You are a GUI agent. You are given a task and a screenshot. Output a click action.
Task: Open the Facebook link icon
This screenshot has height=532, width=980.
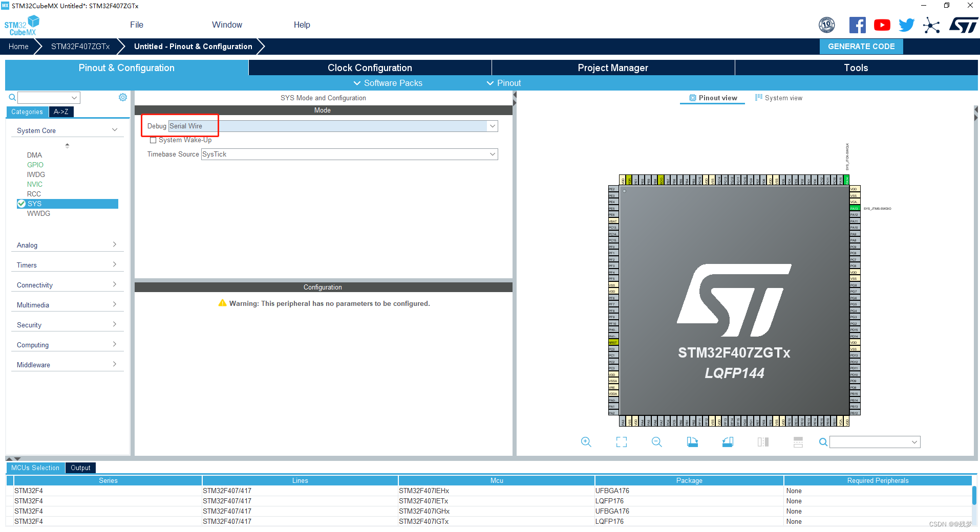tap(857, 25)
